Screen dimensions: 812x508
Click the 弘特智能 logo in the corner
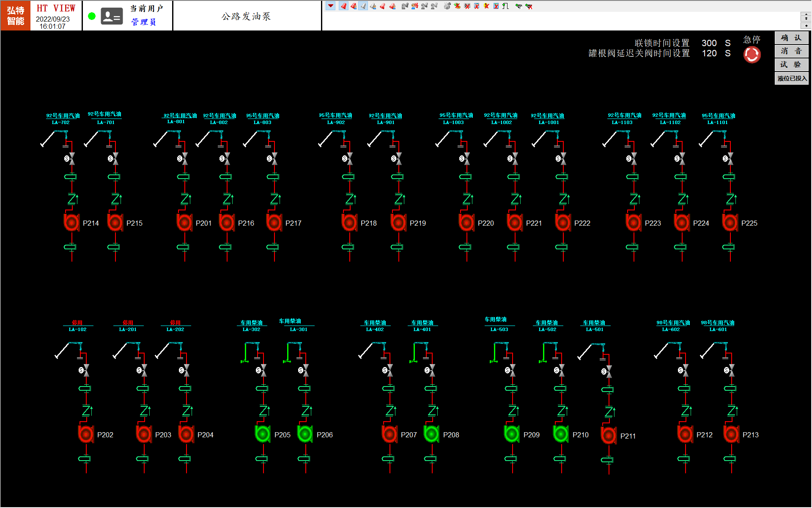pyautogui.click(x=15, y=16)
